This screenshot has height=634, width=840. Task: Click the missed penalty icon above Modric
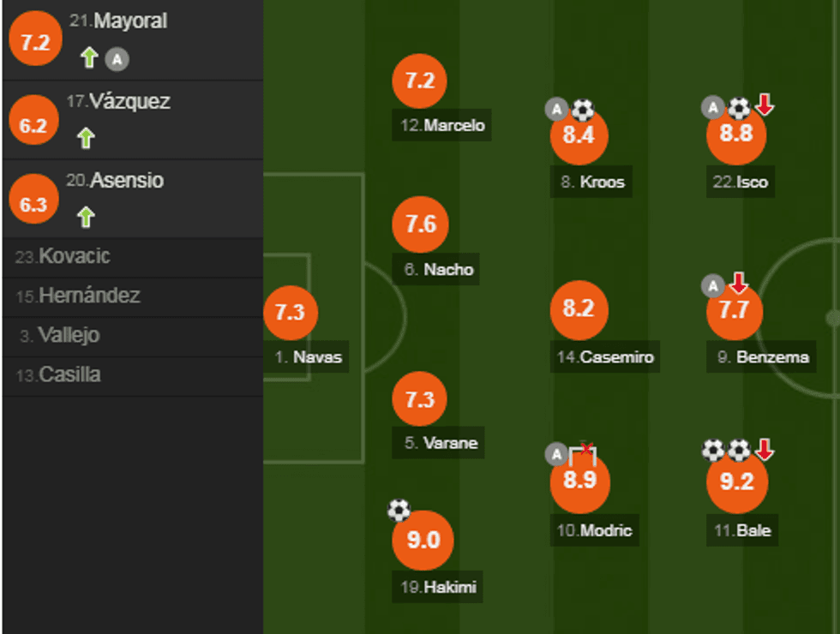(584, 452)
